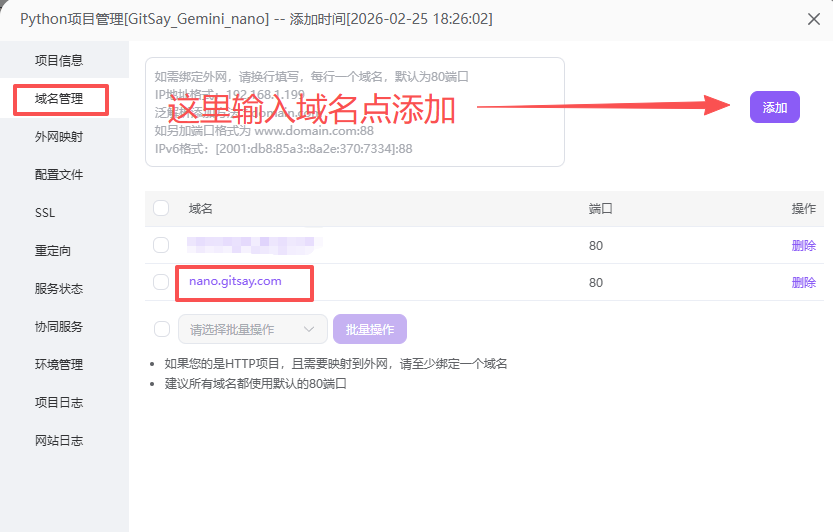Screen dimensions: 833x532
Task: Switch to 环境管理 tab
Action: 59,365
